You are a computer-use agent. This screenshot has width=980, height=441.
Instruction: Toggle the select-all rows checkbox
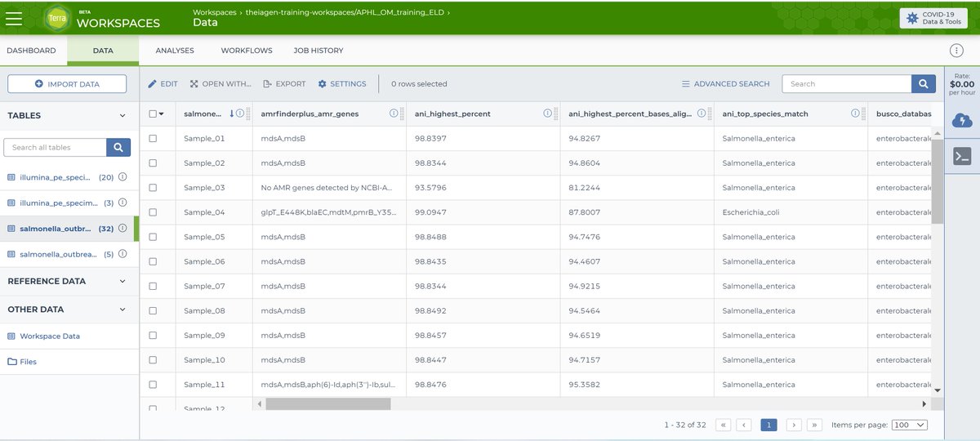[x=153, y=114]
